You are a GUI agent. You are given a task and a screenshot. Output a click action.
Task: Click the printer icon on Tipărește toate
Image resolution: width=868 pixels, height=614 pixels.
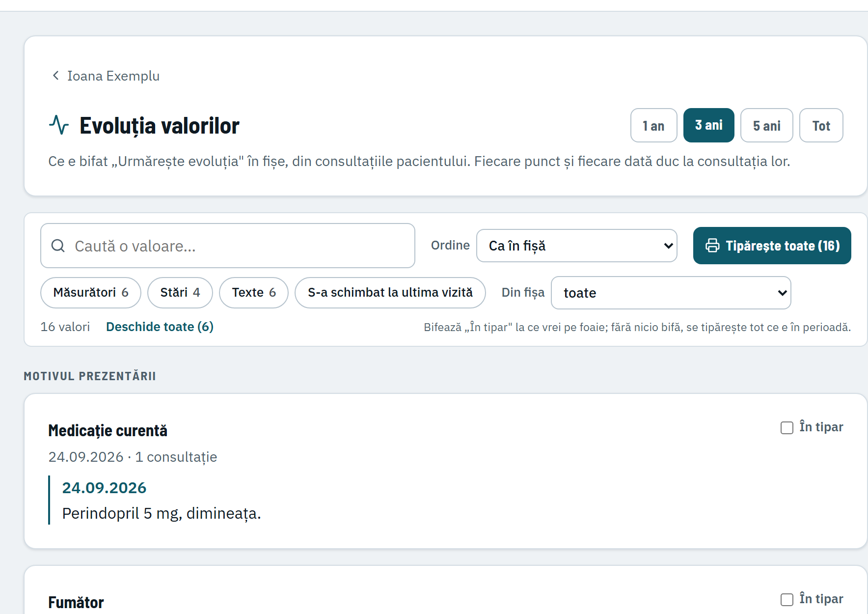(x=712, y=246)
